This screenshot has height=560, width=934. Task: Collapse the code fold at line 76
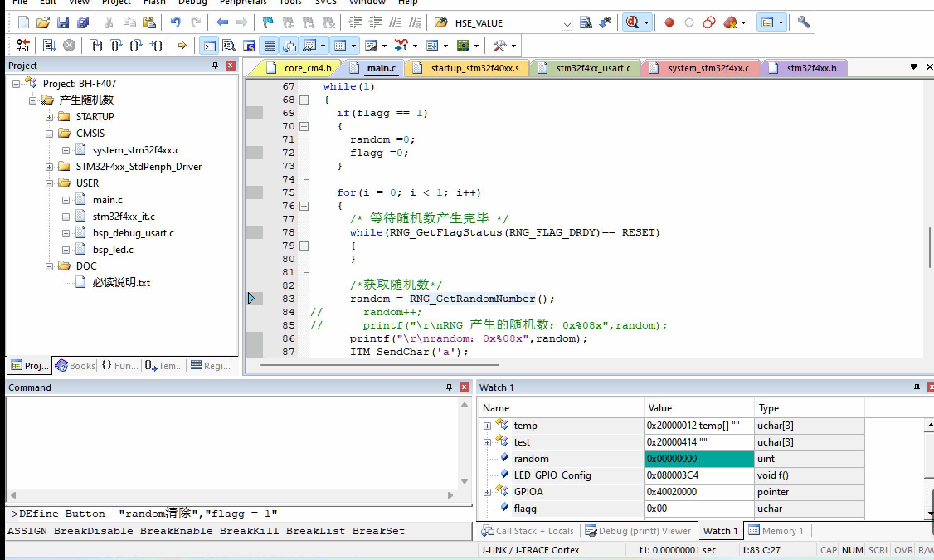[x=304, y=206]
